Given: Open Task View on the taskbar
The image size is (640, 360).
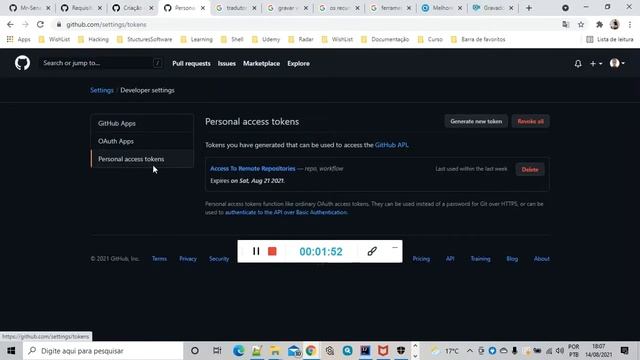Looking at the screenshot, I should point(217,351).
